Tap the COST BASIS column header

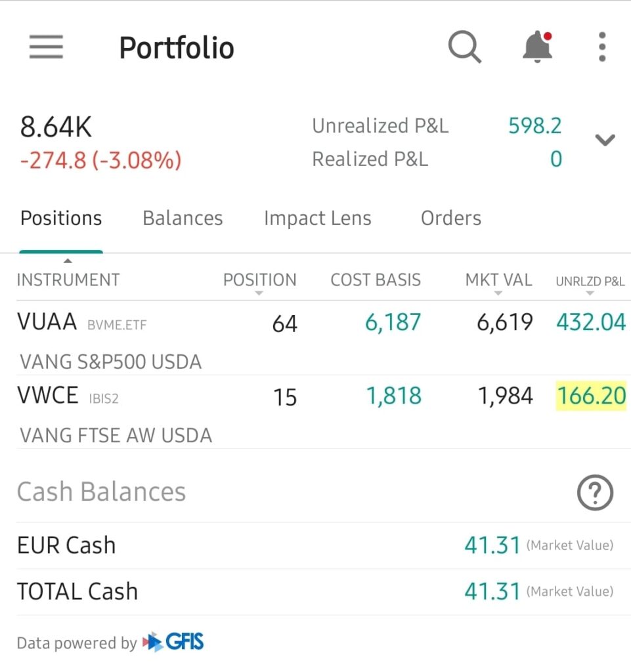376,280
